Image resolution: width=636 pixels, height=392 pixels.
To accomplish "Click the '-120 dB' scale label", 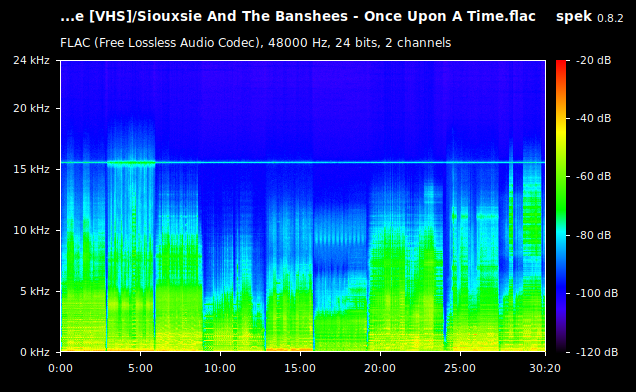I will [x=597, y=352].
